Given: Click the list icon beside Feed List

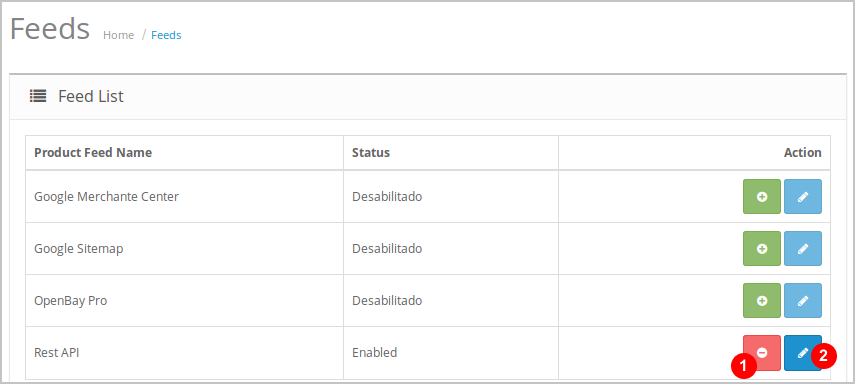Looking at the screenshot, I should click(38, 97).
